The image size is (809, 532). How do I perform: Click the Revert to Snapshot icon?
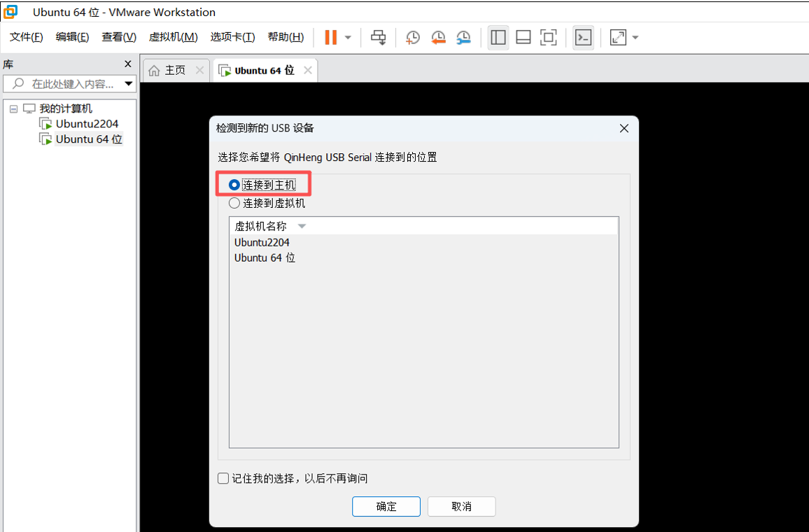[x=438, y=37]
